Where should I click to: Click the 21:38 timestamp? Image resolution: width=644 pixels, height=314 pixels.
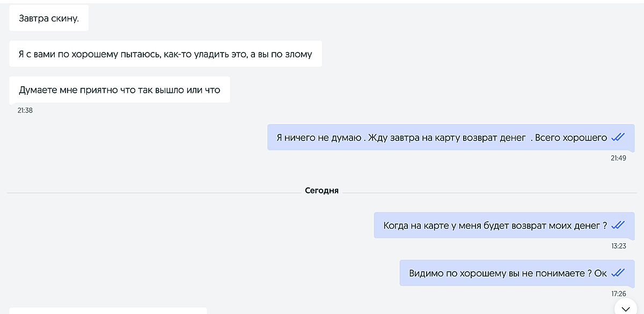[25, 110]
